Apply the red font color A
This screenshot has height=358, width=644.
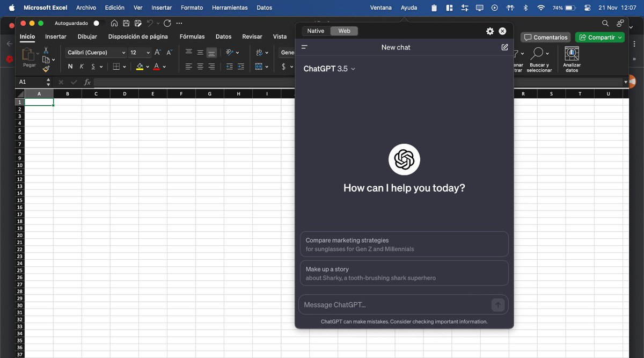pos(156,67)
